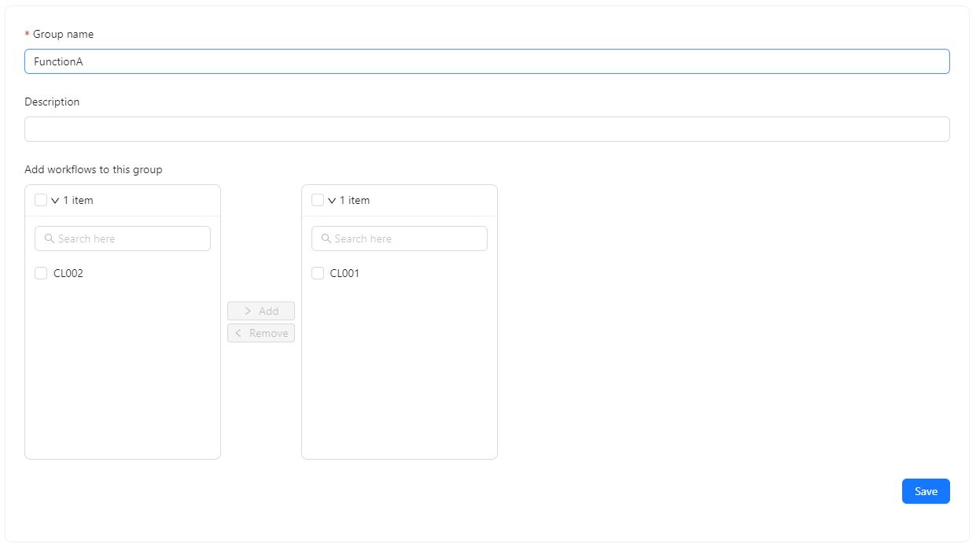The height and width of the screenshot is (551, 980).
Task: Click into the empty Description field
Action: (487, 129)
